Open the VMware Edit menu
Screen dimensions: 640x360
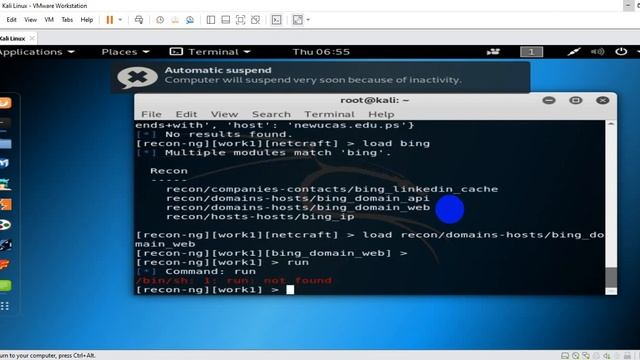pos(11,20)
